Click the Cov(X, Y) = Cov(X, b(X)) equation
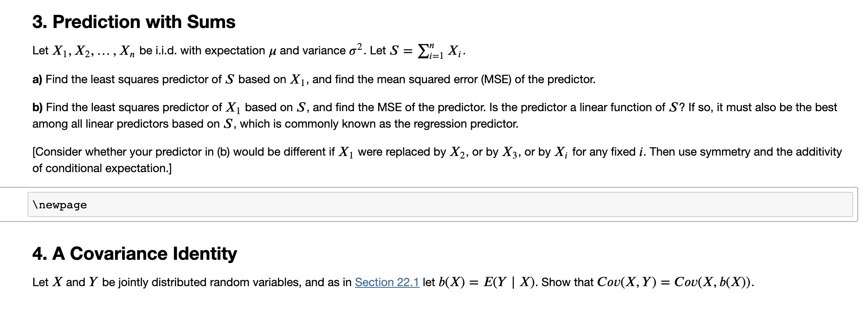The width and height of the screenshot is (868, 317). click(x=675, y=282)
